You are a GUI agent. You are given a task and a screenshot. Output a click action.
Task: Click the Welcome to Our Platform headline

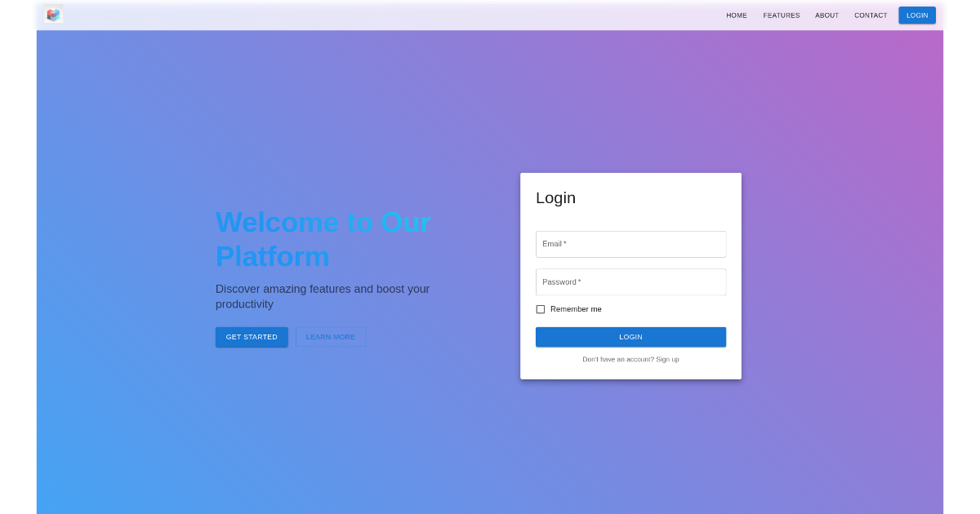pyautogui.click(x=323, y=239)
